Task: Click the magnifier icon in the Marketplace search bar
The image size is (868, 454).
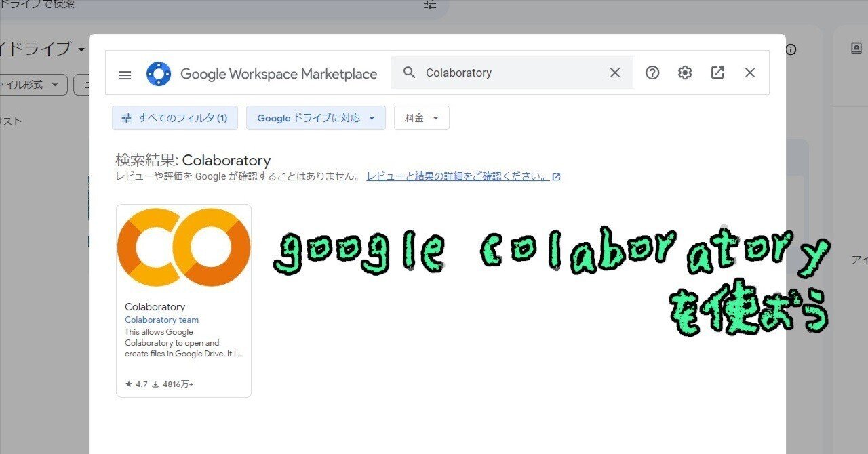Action: (409, 73)
